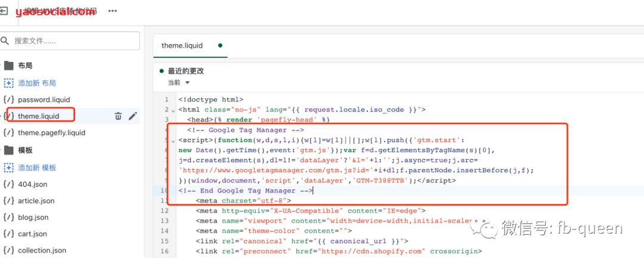This screenshot has height=258, width=644.
Task: Open the three-dot more actions menu
Action: coord(113,11)
